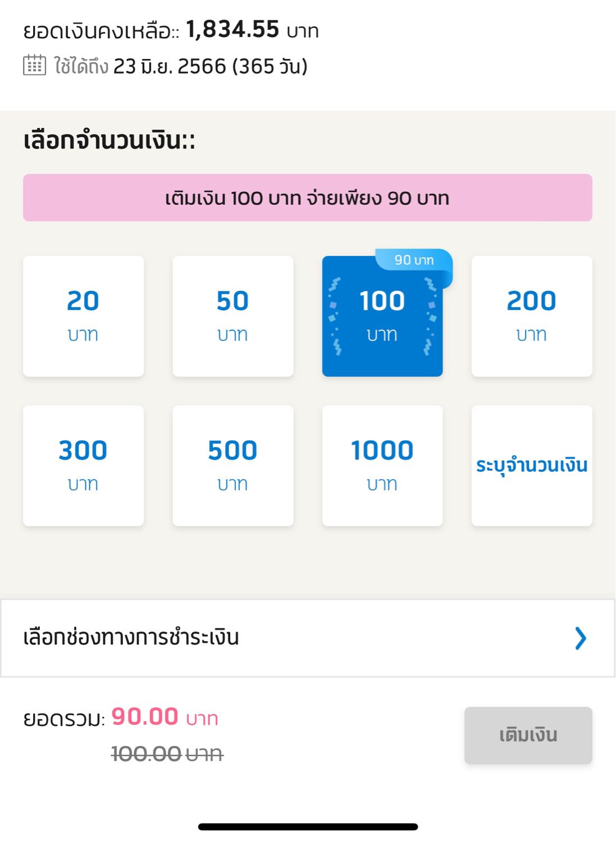Pick the 300 baht top-up tile
616x842 pixels.
point(83,465)
